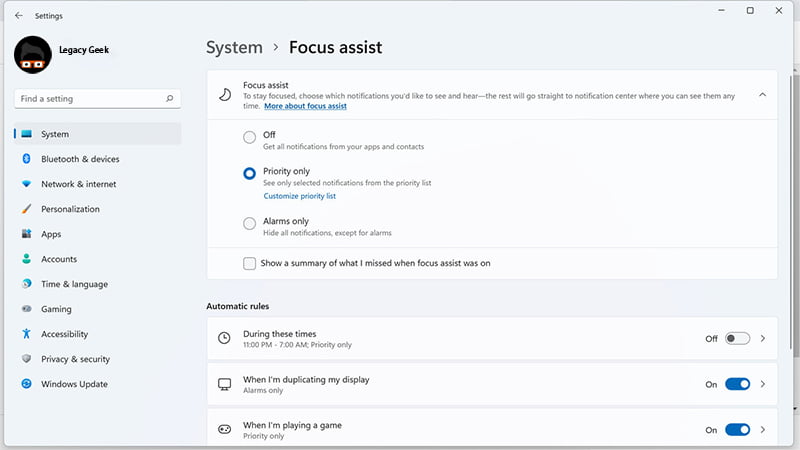The height and width of the screenshot is (450, 800).
Task: Open Accounts settings
Action: click(x=97, y=259)
